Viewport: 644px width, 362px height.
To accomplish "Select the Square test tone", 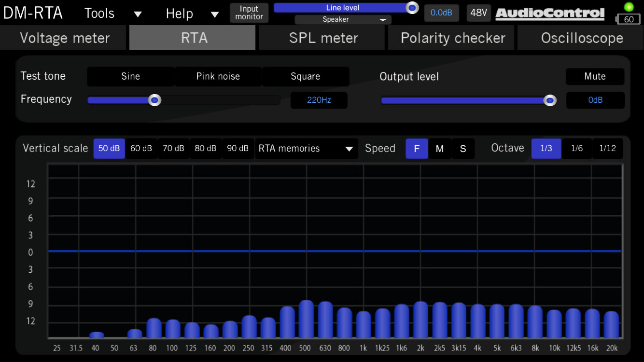I will 305,76.
